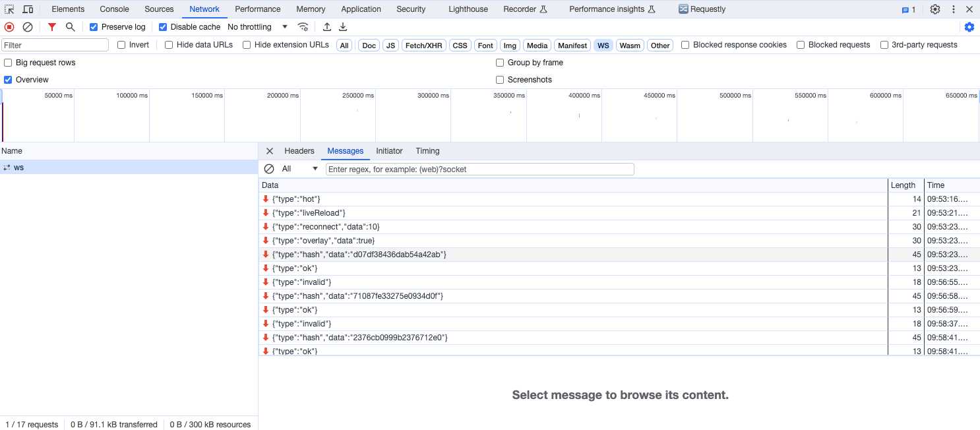Viewport: 980px width, 430px height.
Task: Click the regex message filter field
Action: click(479, 169)
